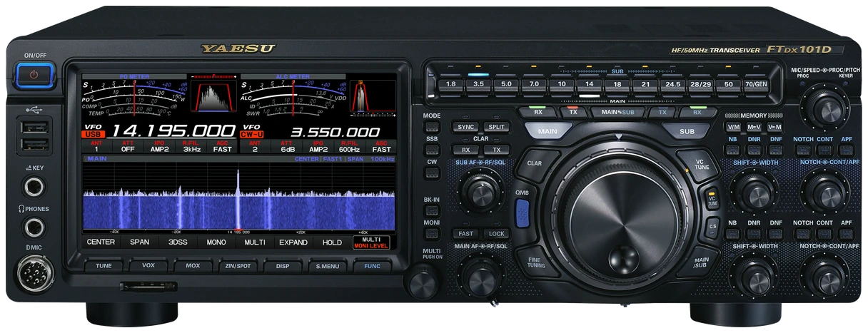Push the MAIN▸SUB transfer key
Image resolution: width=868 pixels, height=333 pixels.
tap(618, 113)
